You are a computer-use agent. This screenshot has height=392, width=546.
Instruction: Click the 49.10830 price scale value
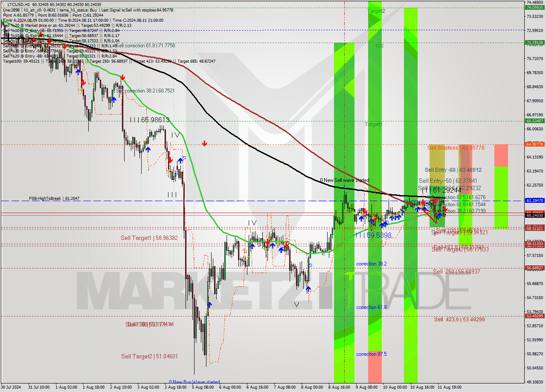coord(535,382)
